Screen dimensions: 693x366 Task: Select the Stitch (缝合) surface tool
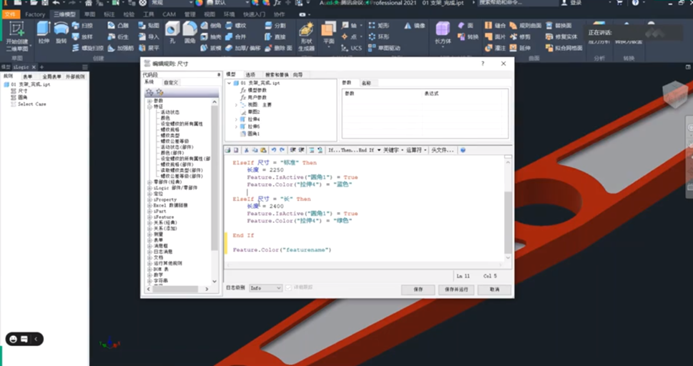tap(495, 26)
